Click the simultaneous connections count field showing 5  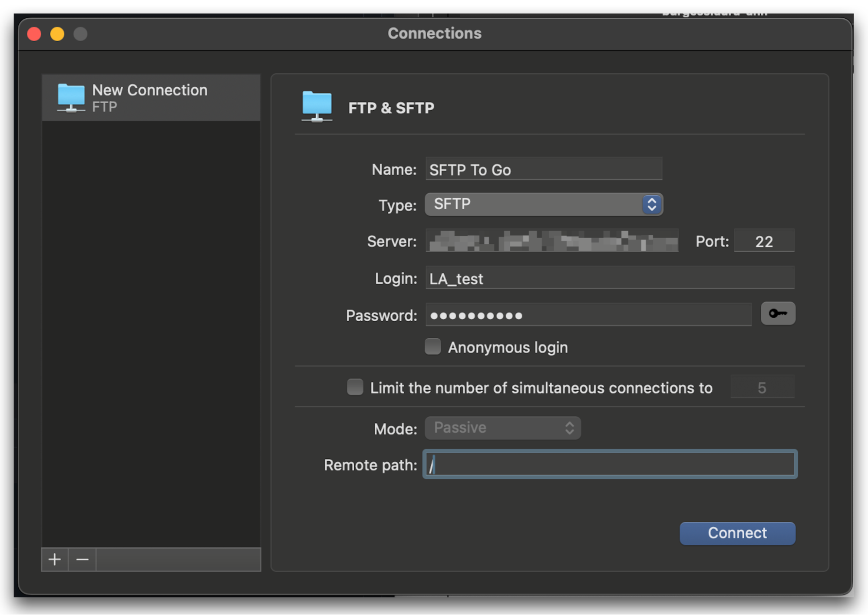(x=762, y=387)
